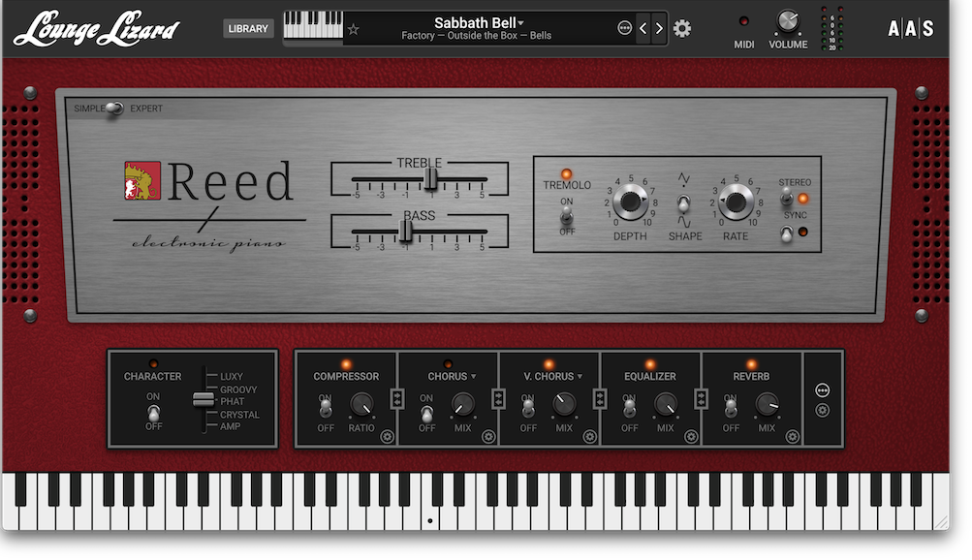This screenshot has height=560, width=972.
Task: Click the Expert label
Action: click(146, 109)
